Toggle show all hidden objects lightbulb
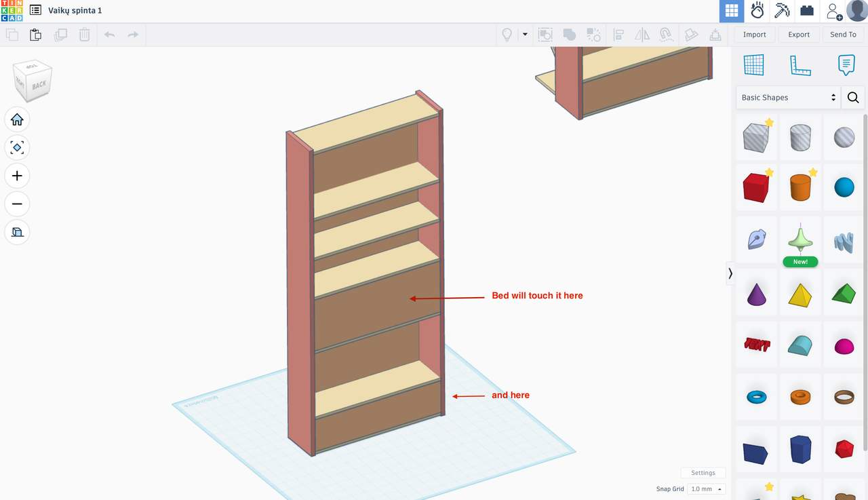The height and width of the screenshot is (500, 868). tap(507, 35)
